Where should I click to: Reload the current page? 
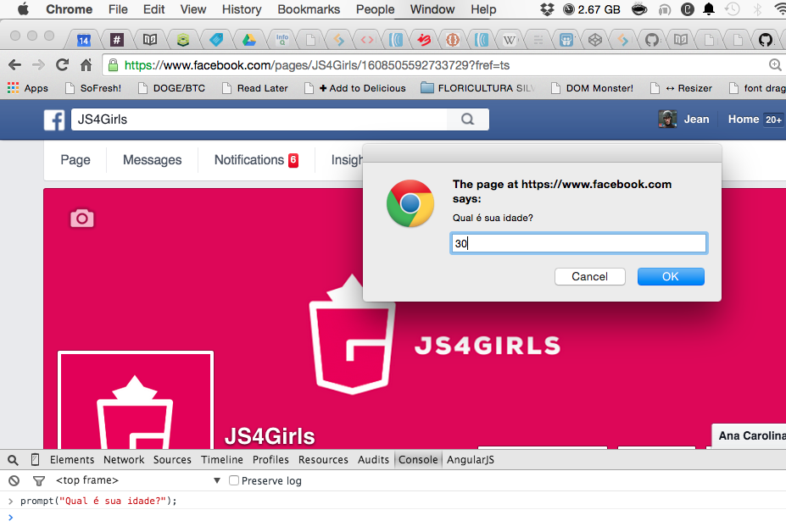click(x=62, y=64)
